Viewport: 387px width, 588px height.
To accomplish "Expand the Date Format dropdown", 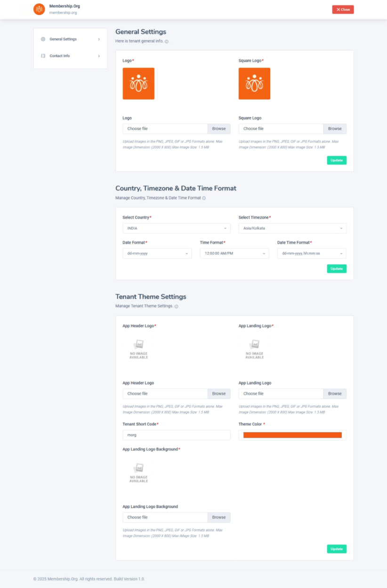I will pos(157,253).
